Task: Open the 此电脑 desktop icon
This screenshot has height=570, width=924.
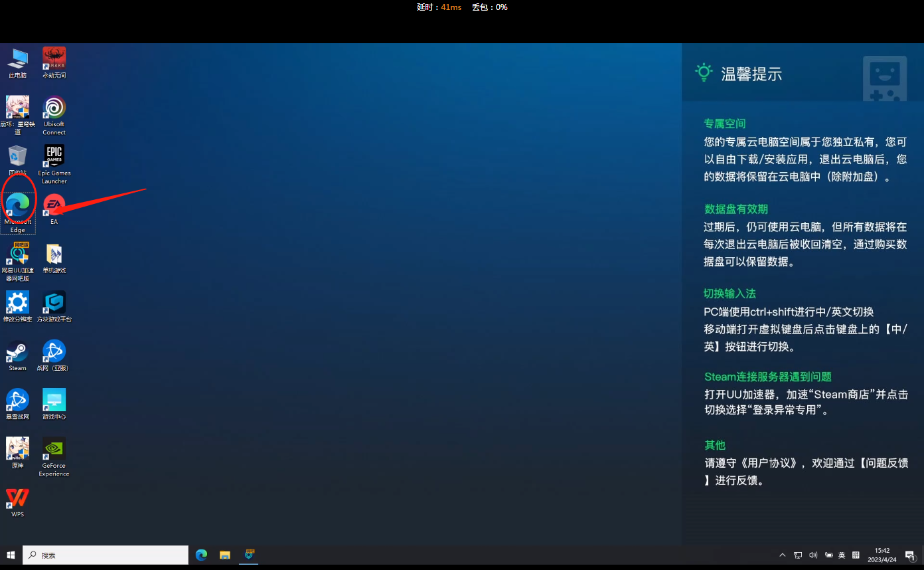Action: click(17, 59)
